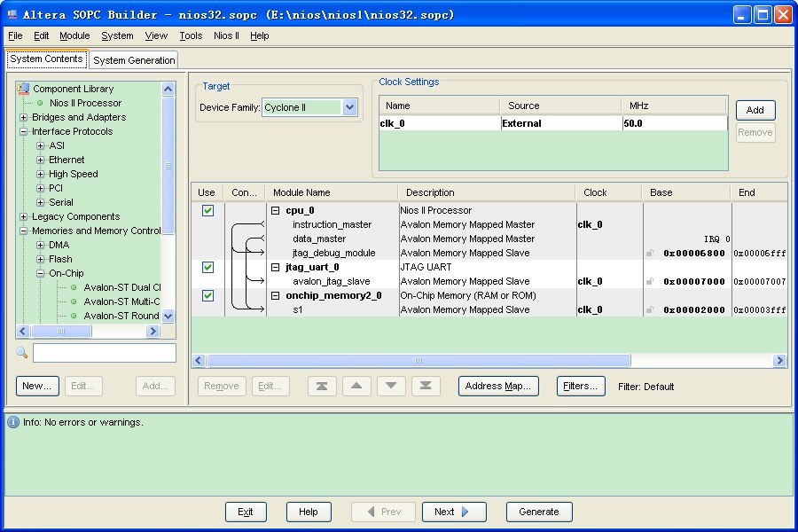Click the lock icon beside base 0x00007000

click(x=650, y=282)
